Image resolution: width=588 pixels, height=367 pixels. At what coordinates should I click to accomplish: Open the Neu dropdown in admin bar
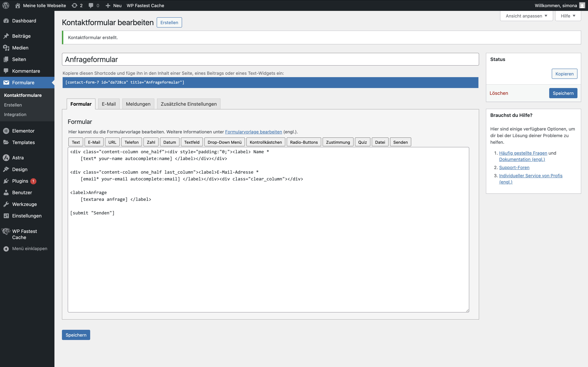113,5
